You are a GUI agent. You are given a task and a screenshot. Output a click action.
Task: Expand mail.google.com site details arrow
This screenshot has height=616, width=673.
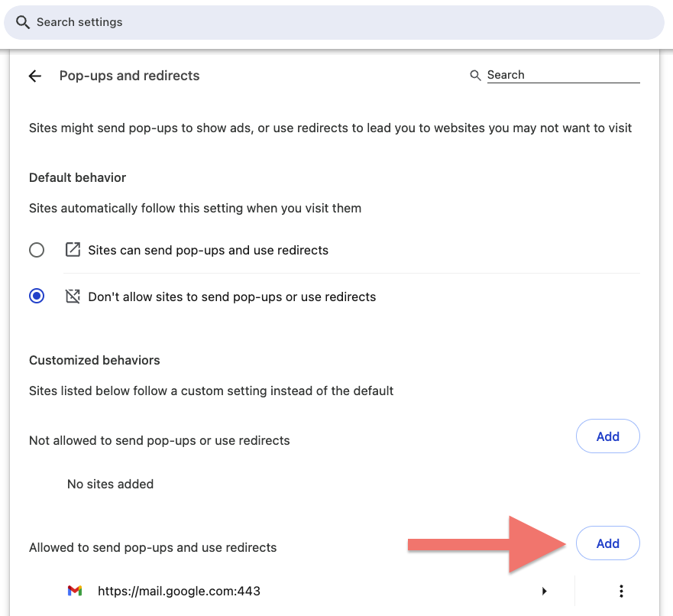pos(544,591)
